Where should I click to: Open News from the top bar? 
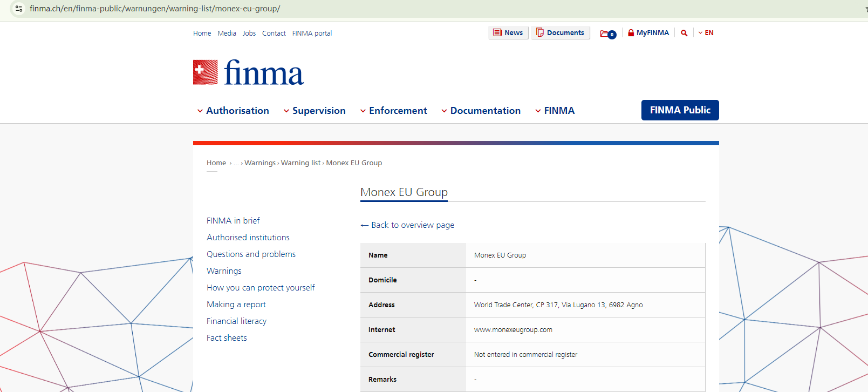coord(508,33)
